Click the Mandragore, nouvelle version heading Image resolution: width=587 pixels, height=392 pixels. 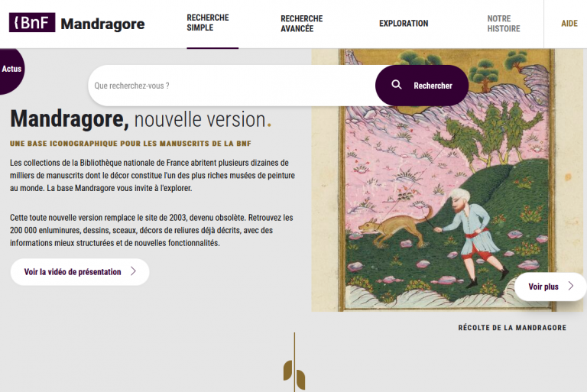[141, 119]
